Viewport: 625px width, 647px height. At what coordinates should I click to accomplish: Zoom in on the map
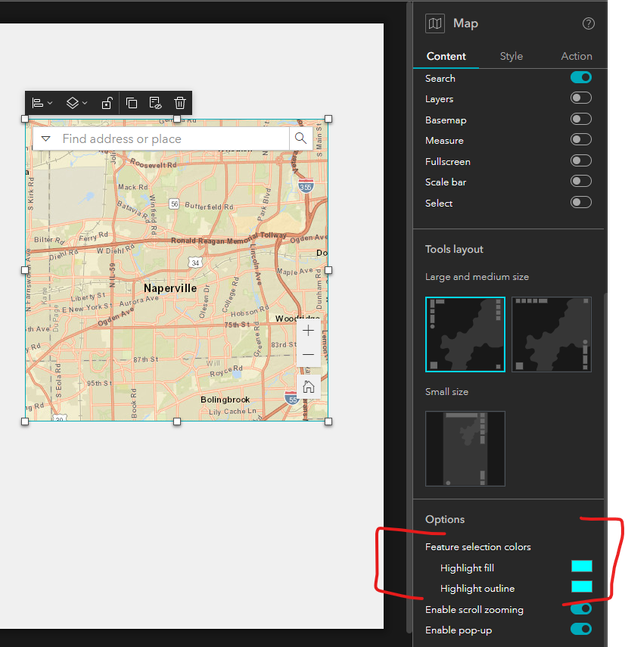click(x=308, y=331)
